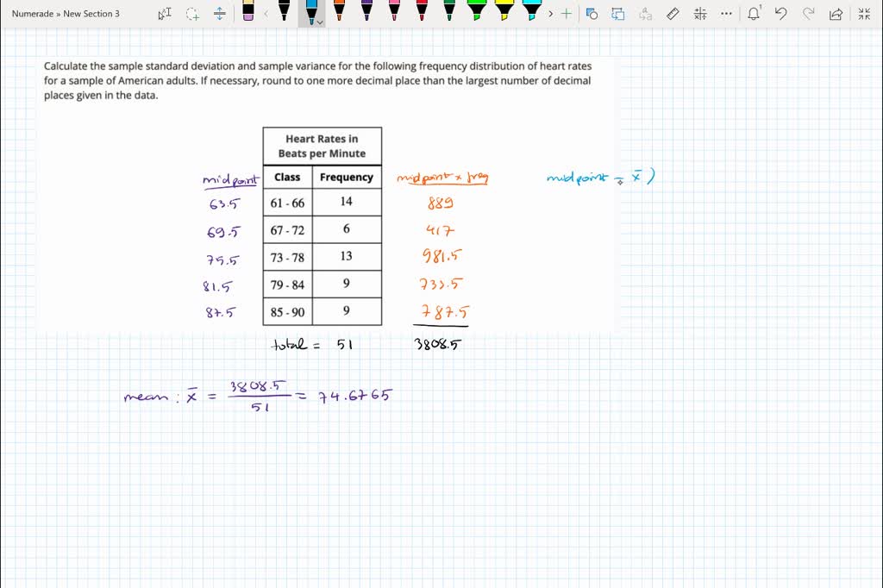Click the New Section 3 breadcrumb

pyautogui.click(x=91, y=14)
